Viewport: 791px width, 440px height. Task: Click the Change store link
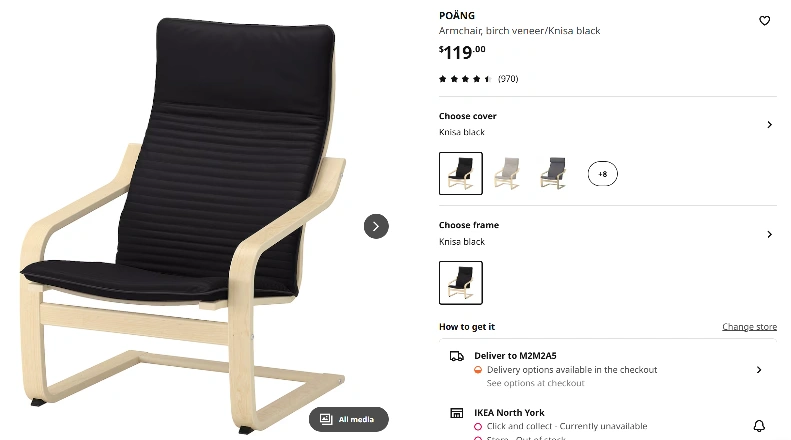click(749, 326)
